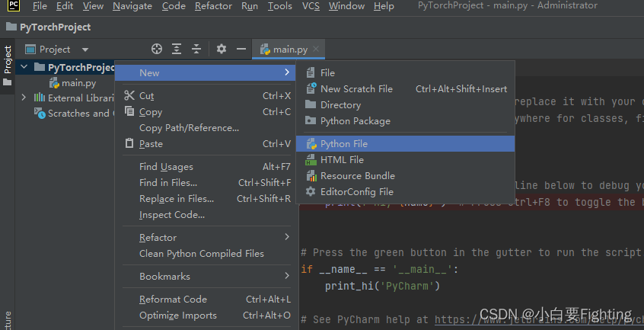Click the EditorConfig File gear icon
Screen dimensions: 644x330
coord(311,191)
